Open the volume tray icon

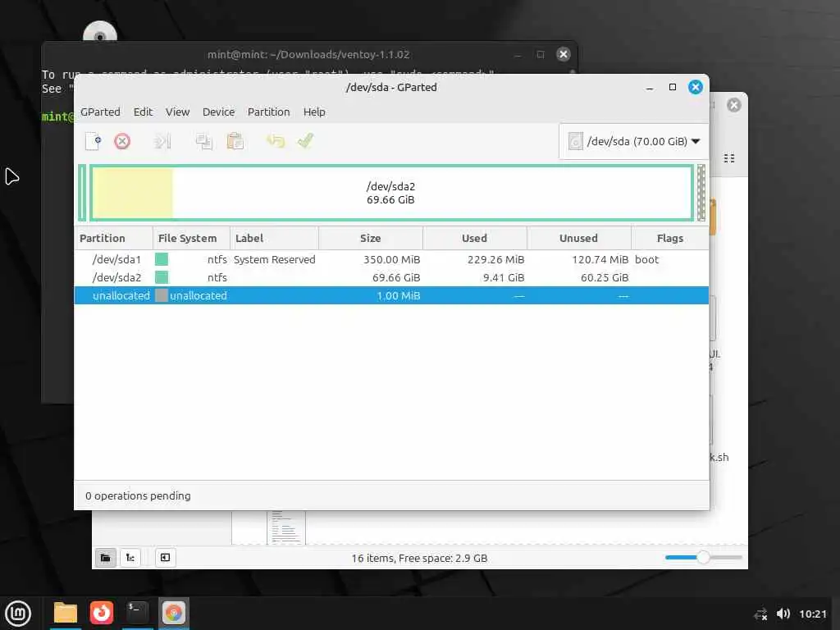(x=783, y=614)
